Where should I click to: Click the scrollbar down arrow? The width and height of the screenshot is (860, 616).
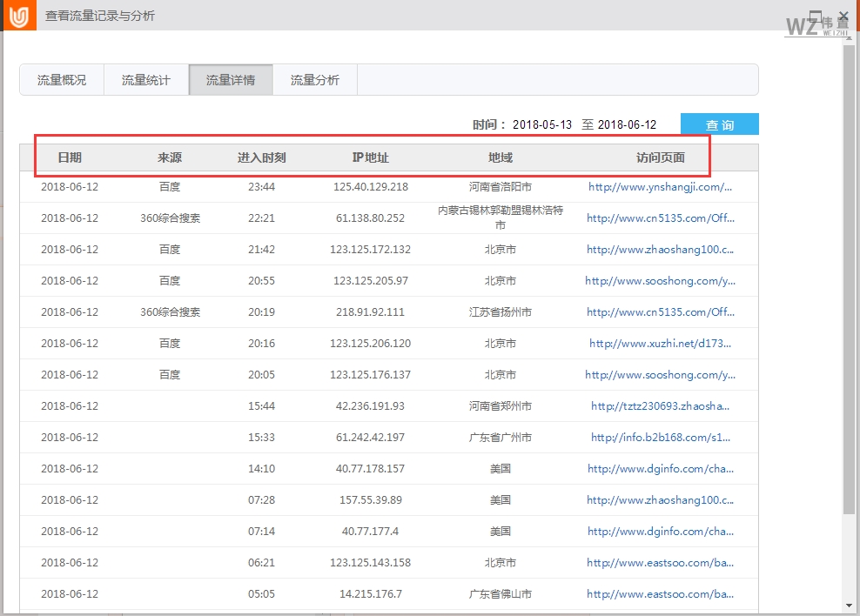click(850, 606)
